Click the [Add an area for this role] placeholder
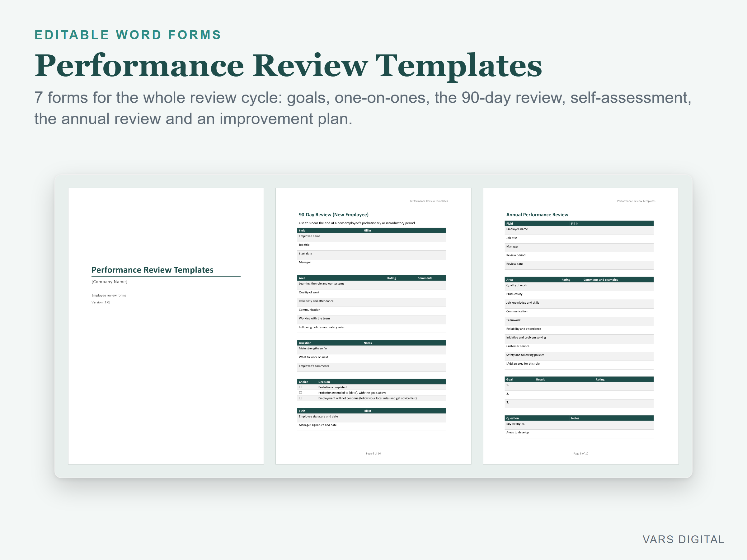The image size is (747, 560). [x=523, y=364]
